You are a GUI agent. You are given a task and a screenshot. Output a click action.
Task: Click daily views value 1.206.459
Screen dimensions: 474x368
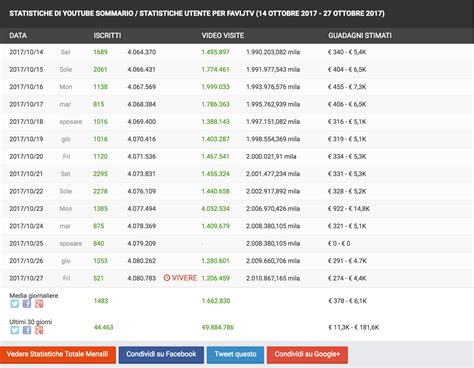pyautogui.click(x=215, y=278)
